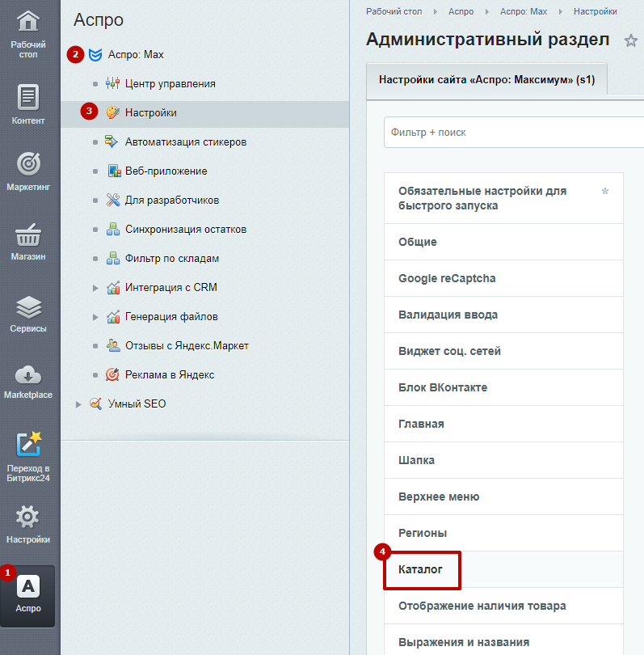Open Обязательные настройки для быстрого запуска
644x655 pixels.
pos(503,198)
